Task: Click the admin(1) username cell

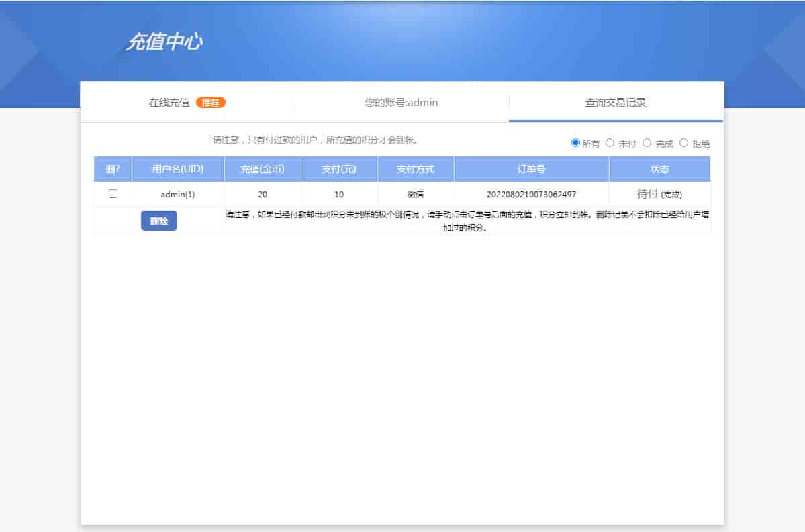Action: click(x=178, y=195)
